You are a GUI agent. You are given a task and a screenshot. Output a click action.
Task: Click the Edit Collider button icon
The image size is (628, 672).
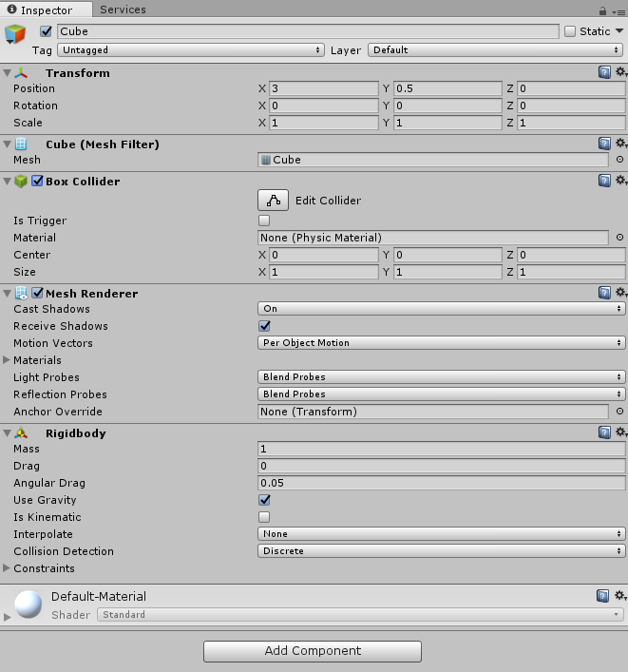click(274, 201)
